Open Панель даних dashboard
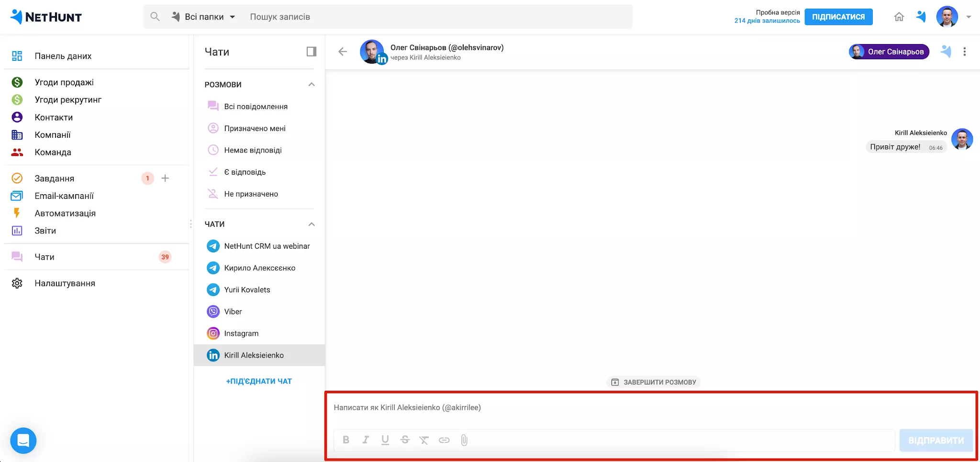Image resolution: width=980 pixels, height=462 pixels. pos(63,56)
